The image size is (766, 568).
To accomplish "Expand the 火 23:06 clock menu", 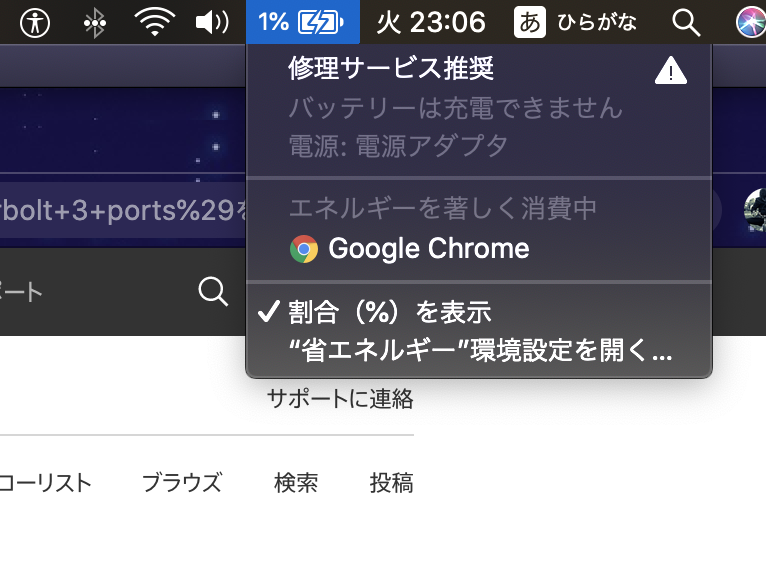I will point(431,22).
